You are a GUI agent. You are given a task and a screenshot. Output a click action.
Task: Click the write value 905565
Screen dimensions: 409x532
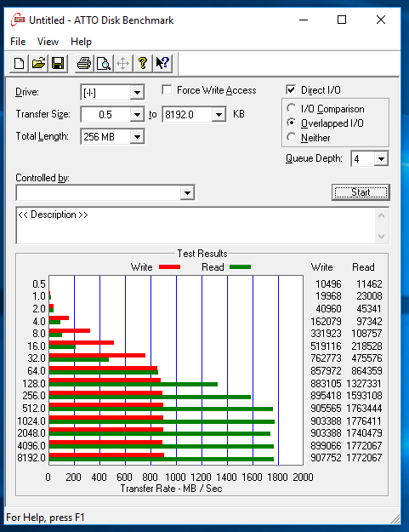point(326,409)
